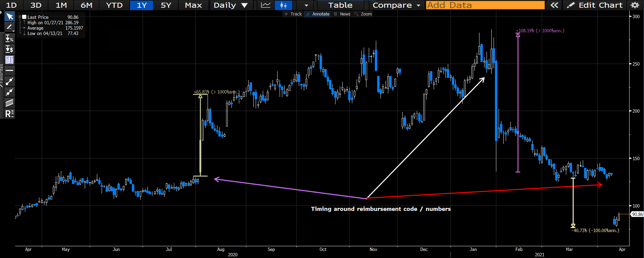The height and width of the screenshot is (258, 644).
Task: Set range to 5Y
Action: 166,5
